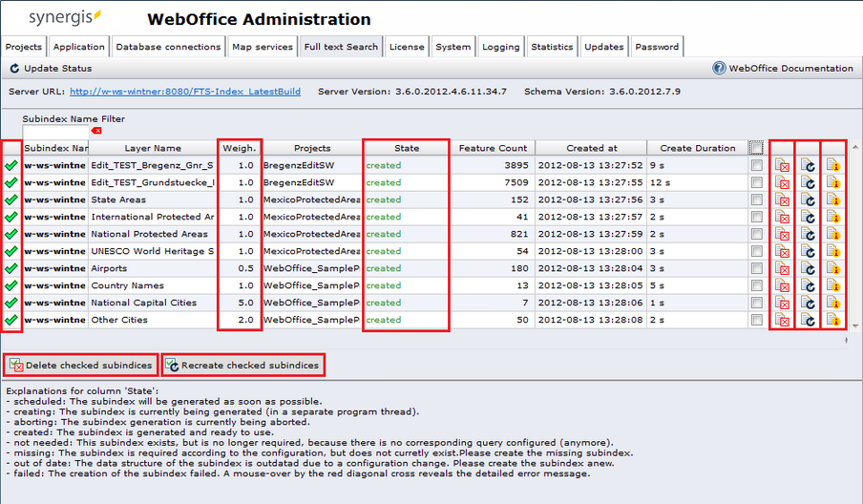Viewport: 863px width, 504px height.
Task: Open the License tab
Action: pyautogui.click(x=407, y=47)
